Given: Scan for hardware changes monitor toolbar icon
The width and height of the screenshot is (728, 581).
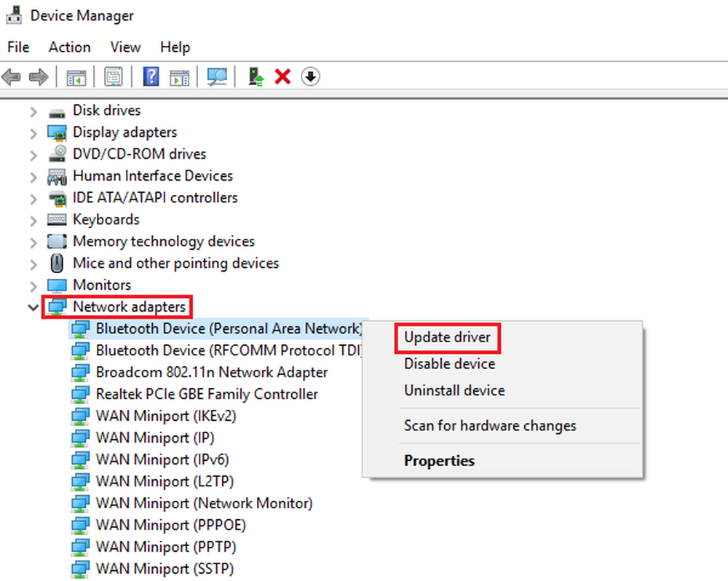Looking at the screenshot, I should tap(217, 76).
